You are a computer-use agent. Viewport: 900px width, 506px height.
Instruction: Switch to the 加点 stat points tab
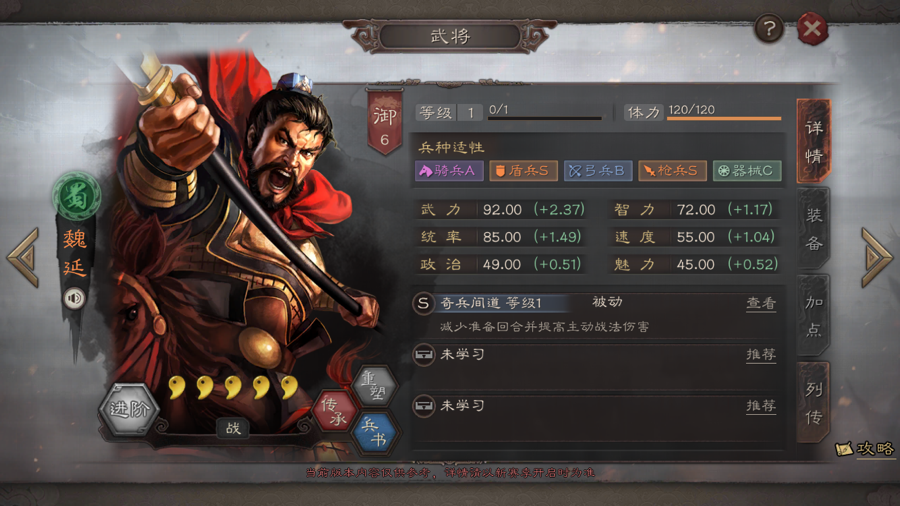813,316
